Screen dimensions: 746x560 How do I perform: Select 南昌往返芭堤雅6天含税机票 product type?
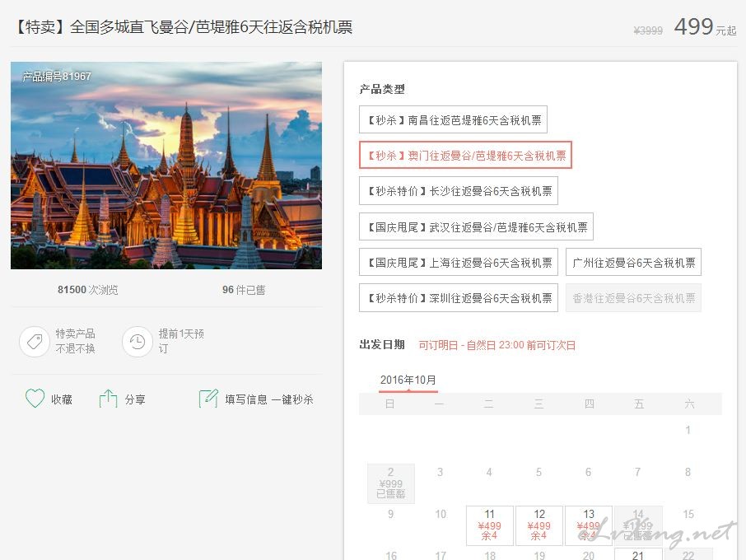pyautogui.click(x=453, y=119)
